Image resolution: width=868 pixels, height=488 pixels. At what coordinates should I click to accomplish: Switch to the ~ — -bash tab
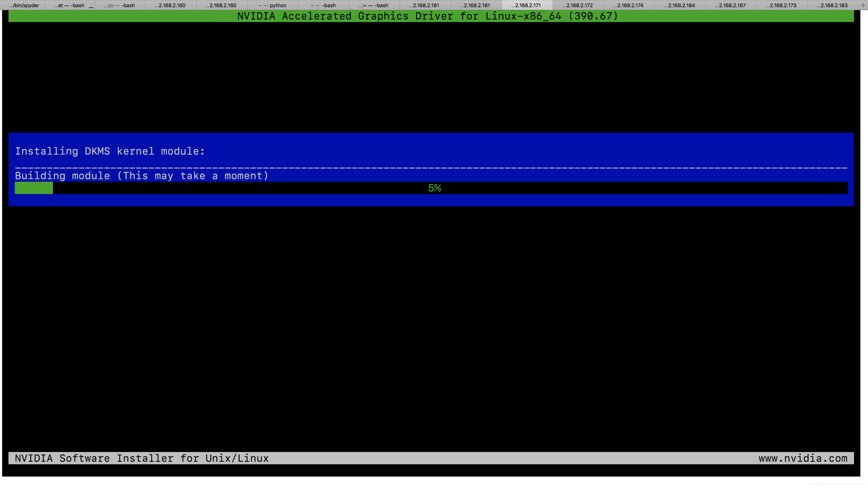click(323, 5)
